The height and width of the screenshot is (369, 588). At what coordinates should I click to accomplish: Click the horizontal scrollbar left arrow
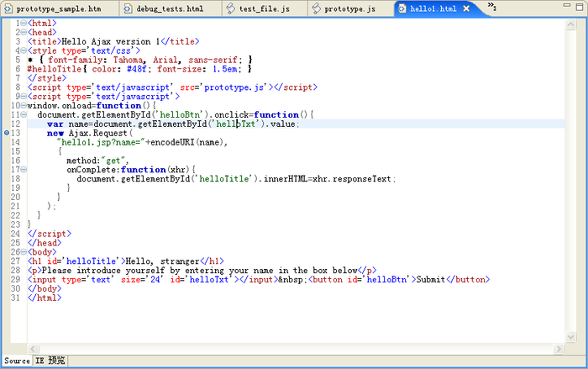[34, 348]
